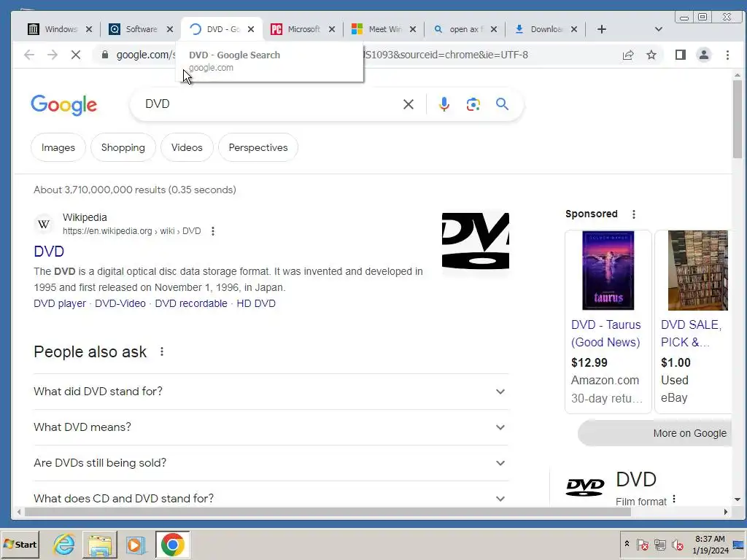Open the tab search dropdown chevron
This screenshot has height=560, width=747.
659,29
